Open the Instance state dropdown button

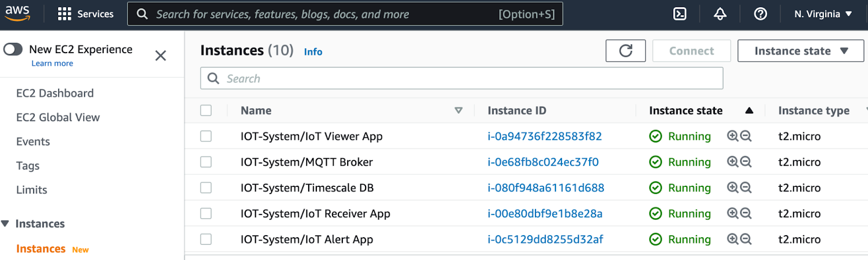click(x=800, y=51)
